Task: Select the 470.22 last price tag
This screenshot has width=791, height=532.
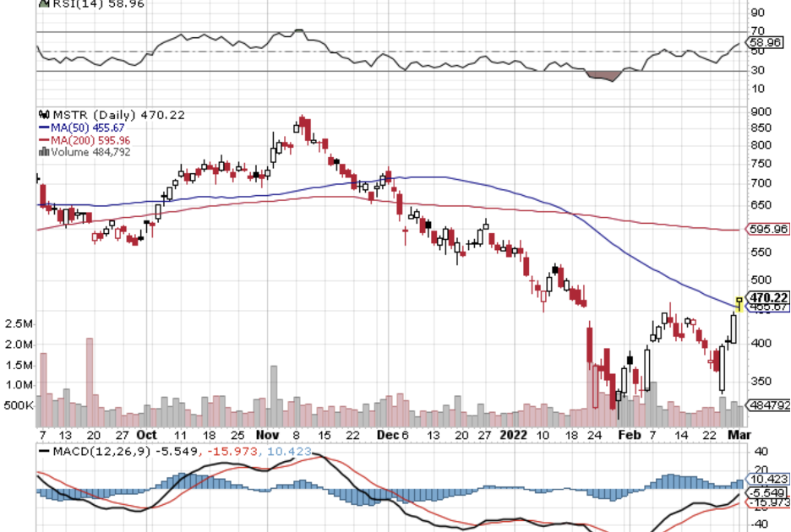Action: [x=768, y=297]
